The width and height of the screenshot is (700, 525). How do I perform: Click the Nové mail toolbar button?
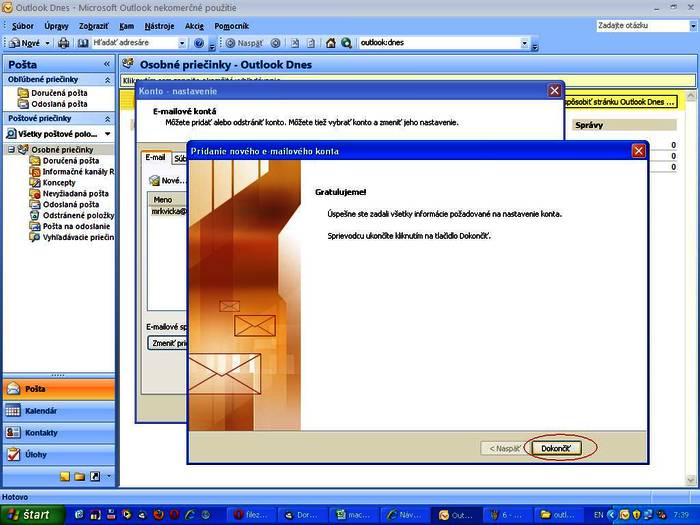tap(25, 43)
